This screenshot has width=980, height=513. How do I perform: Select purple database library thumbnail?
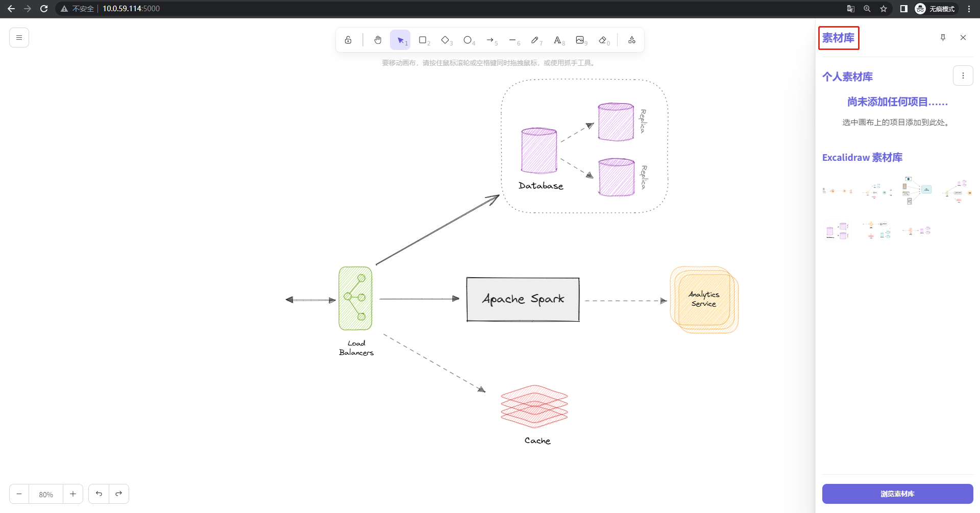coord(838,231)
